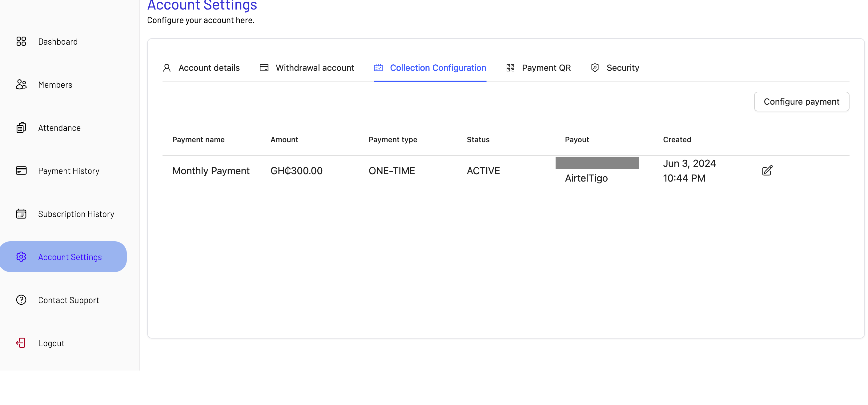The height and width of the screenshot is (405, 868).
Task: Click the Account Settings gear icon
Action: tap(21, 257)
